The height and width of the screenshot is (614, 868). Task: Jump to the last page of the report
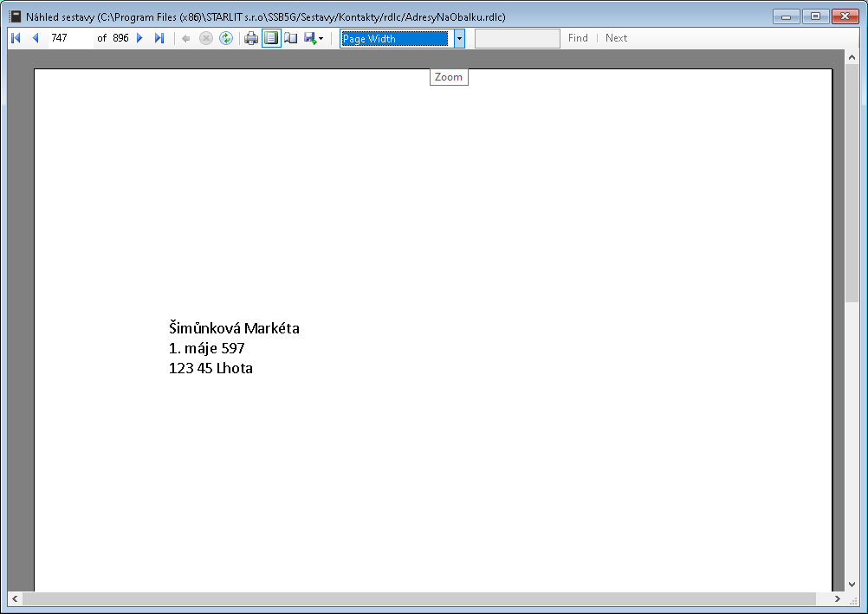point(159,38)
